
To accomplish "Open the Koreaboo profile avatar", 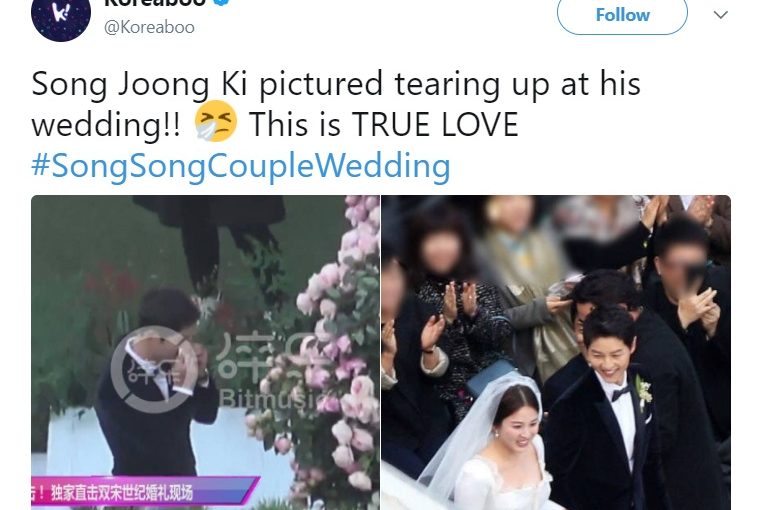I will point(61,16).
